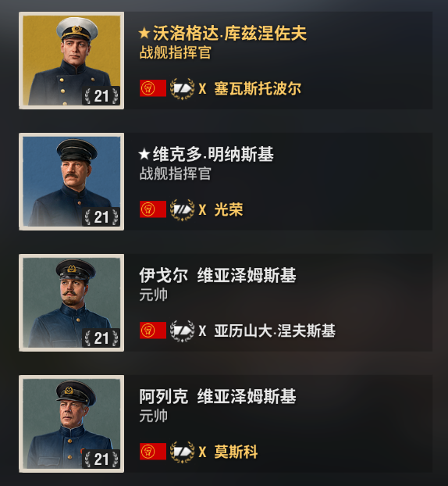
Task: Click the ship class icon next to 亚历山大·涅夫斯基
Action: click(182, 331)
